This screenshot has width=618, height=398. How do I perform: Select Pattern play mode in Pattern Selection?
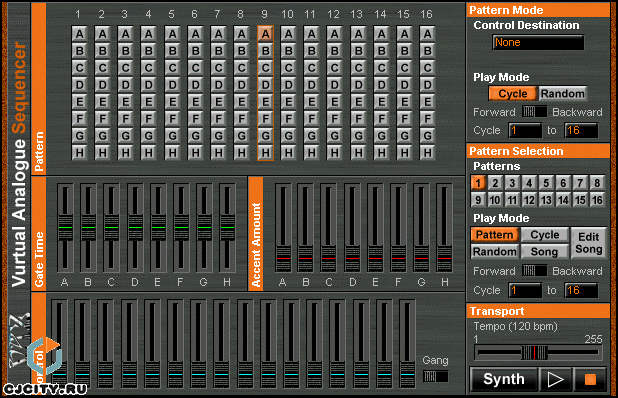(495, 235)
